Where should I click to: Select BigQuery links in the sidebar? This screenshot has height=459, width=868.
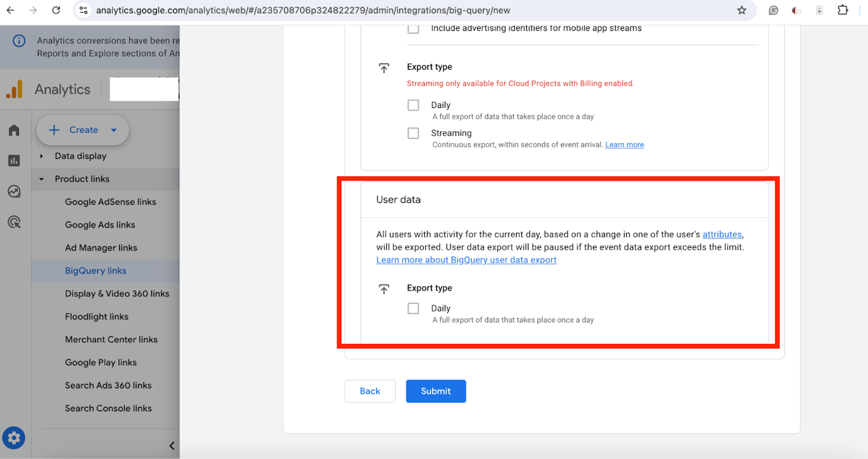point(95,271)
